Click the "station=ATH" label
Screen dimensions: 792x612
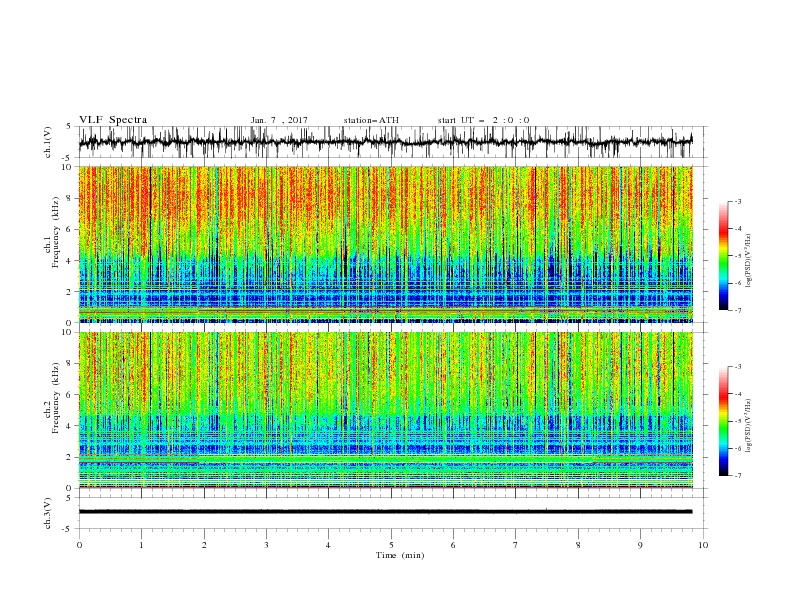[371, 120]
